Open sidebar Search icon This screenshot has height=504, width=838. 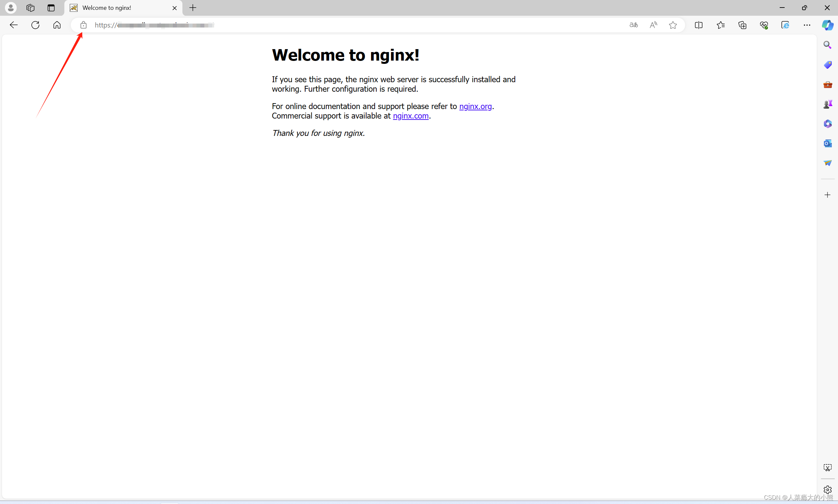828,45
